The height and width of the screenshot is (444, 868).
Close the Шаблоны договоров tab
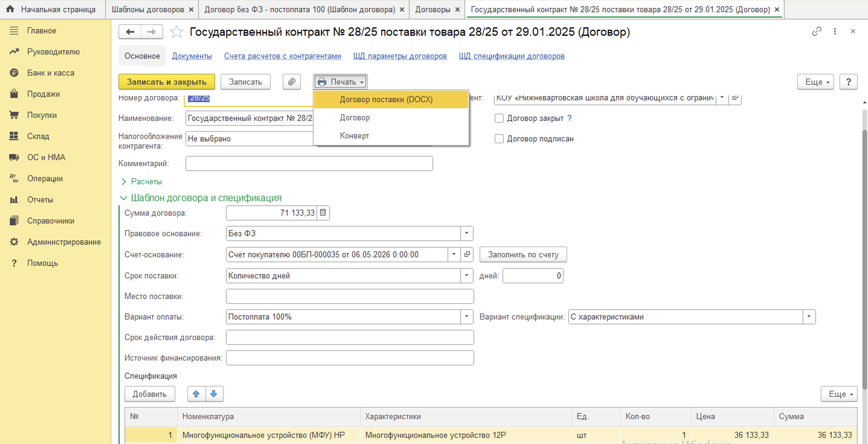point(191,9)
